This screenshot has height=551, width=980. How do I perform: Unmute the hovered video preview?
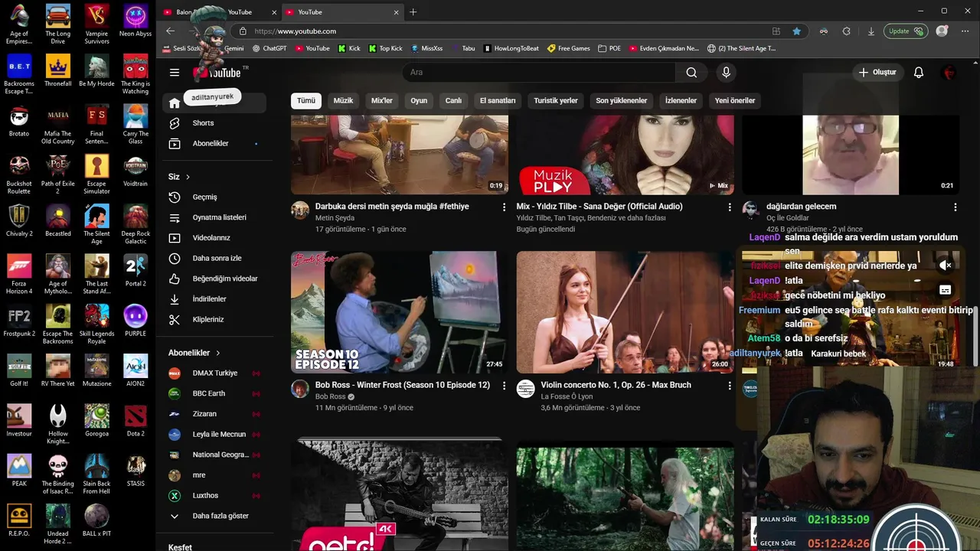pos(946,266)
